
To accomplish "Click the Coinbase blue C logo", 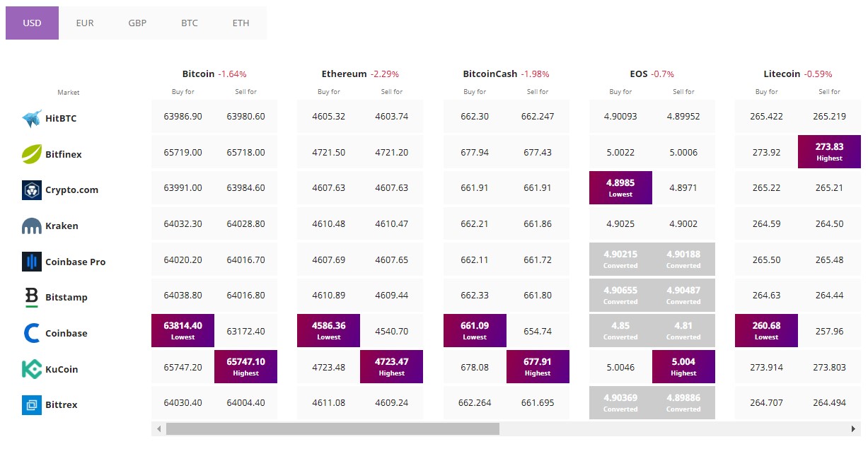I will click(32, 333).
